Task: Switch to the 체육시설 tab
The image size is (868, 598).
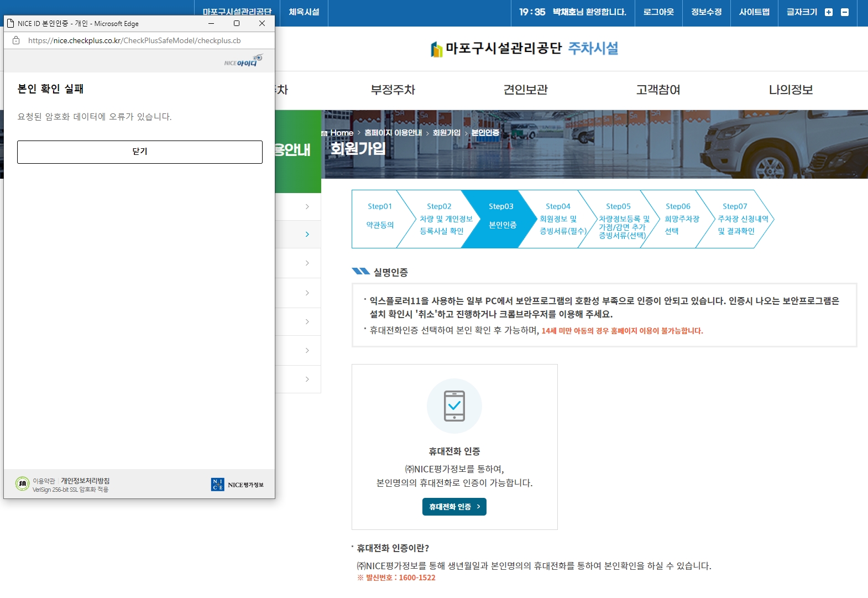Action: point(304,12)
